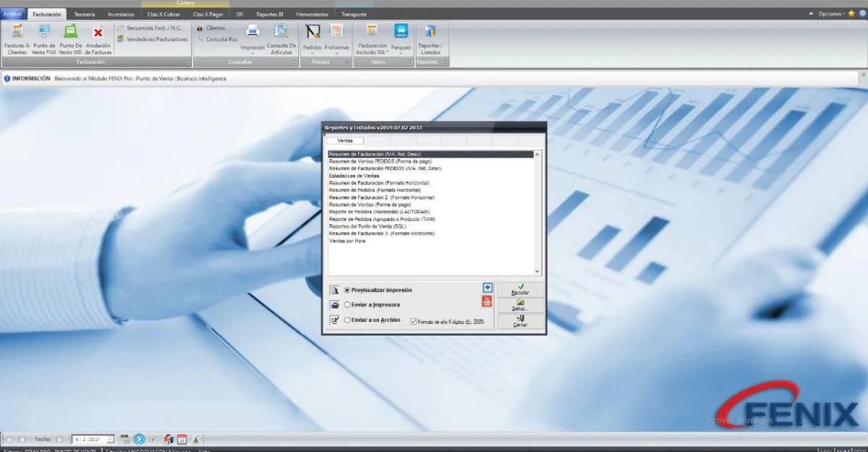Click report list scrollbar up arrow
Image resolution: width=868 pixels, height=452 pixels.
pos(537,154)
